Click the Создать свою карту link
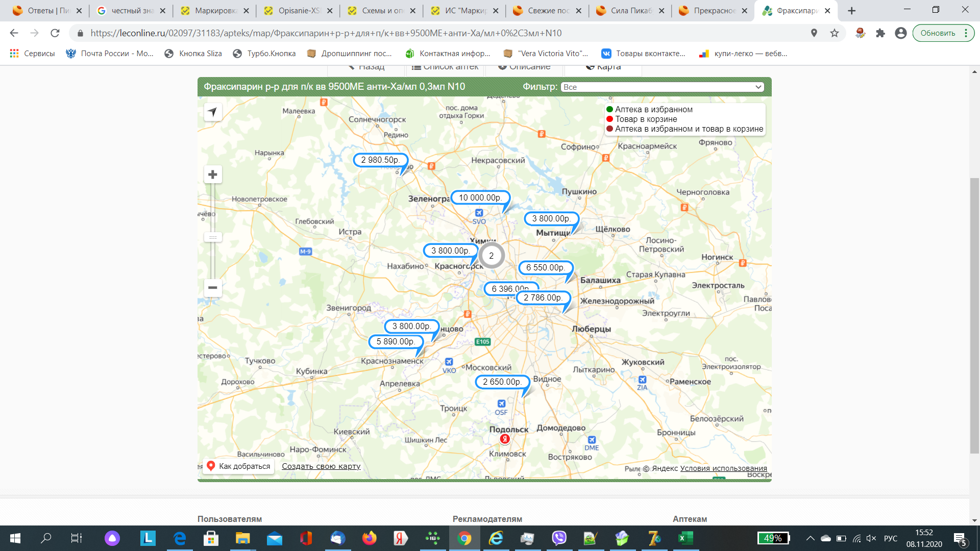The height and width of the screenshot is (551, 980). pos(321,466)
